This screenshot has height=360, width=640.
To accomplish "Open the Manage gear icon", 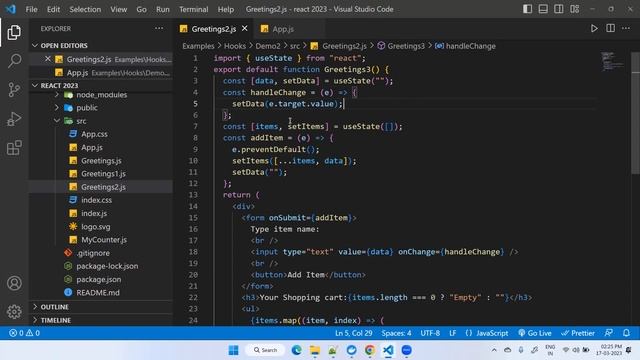I will 14,311.
